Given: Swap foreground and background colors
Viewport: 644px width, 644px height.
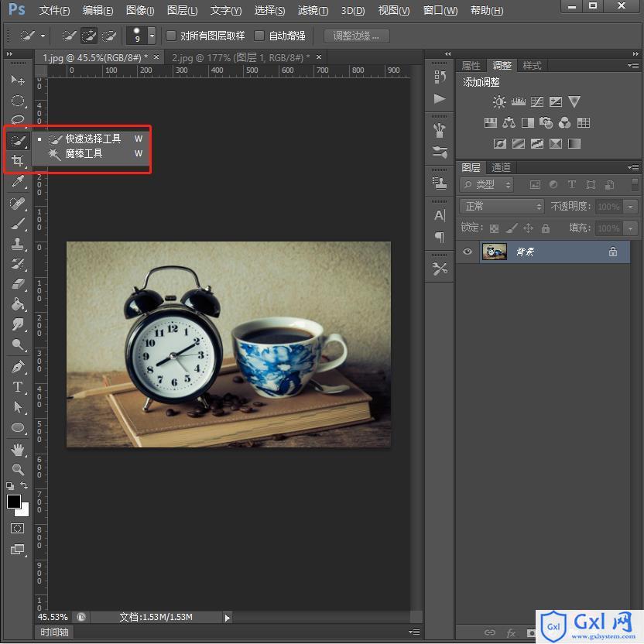Looking at the screenshot, I should 24,485.
